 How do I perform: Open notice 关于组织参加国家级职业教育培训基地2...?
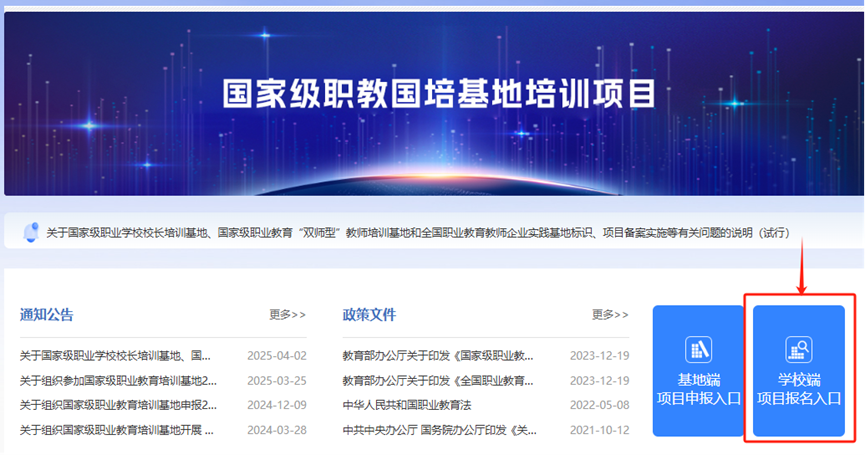click(x=119, y=381)
